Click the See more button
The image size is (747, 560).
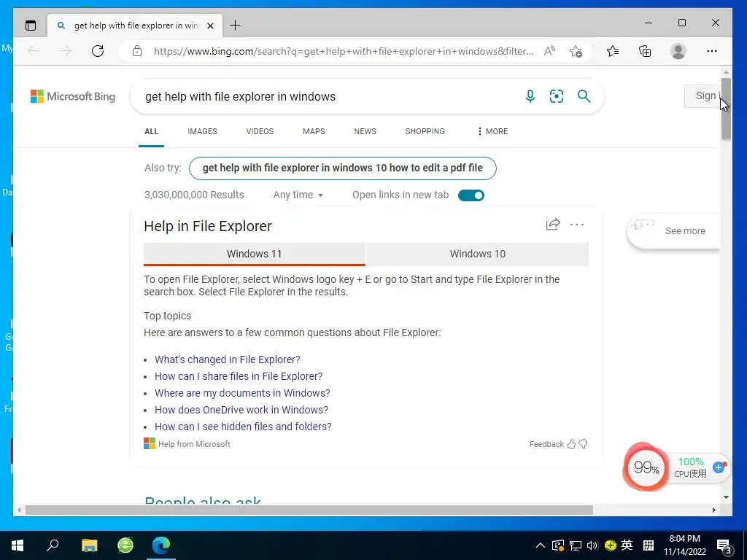[673, 231]
